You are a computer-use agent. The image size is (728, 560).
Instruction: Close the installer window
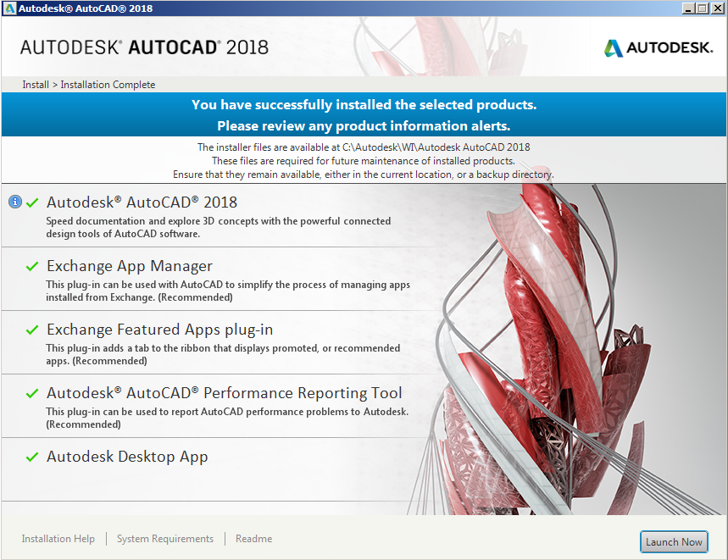717,8
